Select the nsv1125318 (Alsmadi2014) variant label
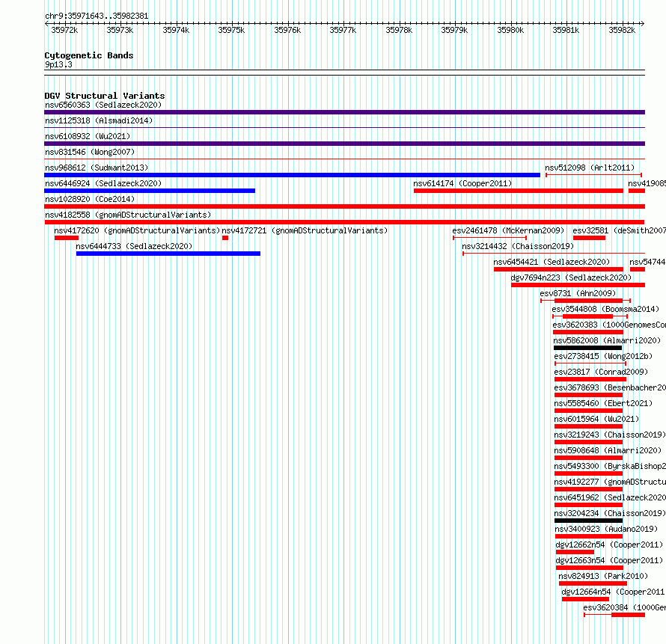Screen dimensions: 666x644 [x=99, y=120]
